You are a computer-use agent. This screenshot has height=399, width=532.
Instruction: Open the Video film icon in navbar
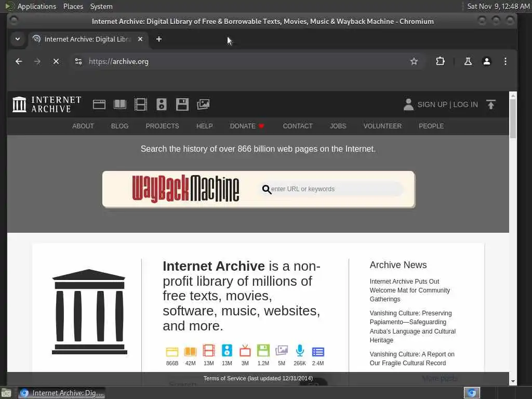140,104
